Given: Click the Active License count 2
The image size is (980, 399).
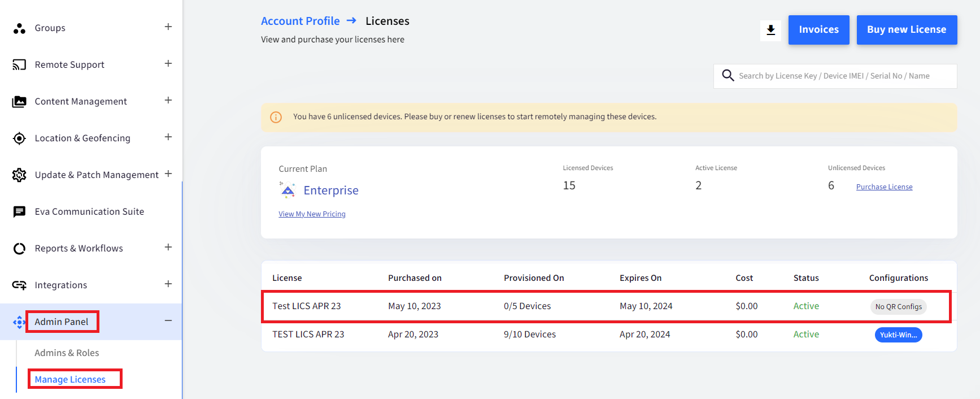Looking at the screenshot, I should [699, 185].
